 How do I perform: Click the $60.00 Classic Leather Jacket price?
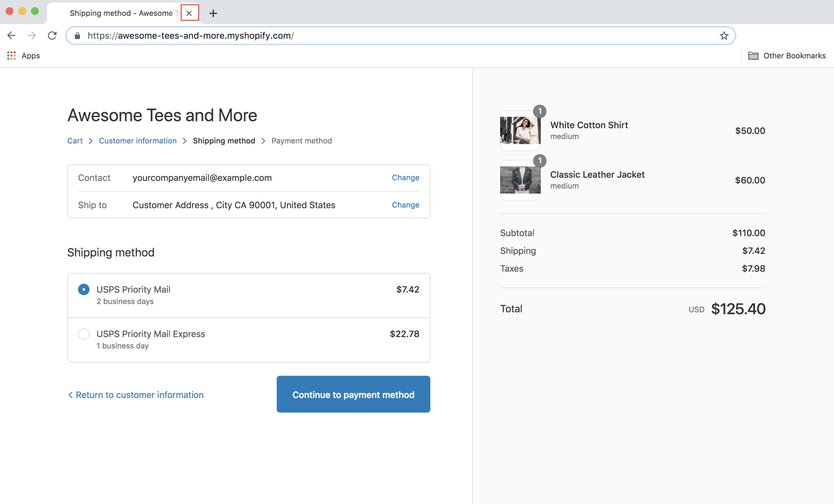pos(750,180)
